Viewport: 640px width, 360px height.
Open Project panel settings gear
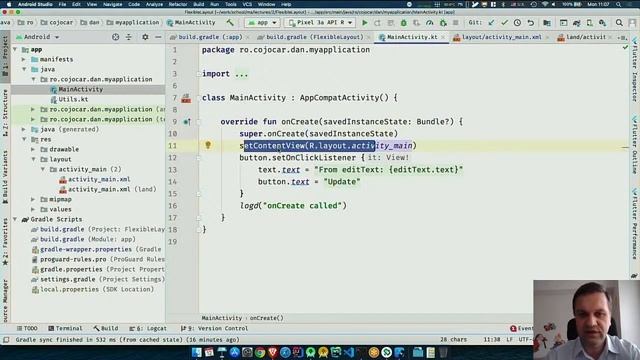145,37
